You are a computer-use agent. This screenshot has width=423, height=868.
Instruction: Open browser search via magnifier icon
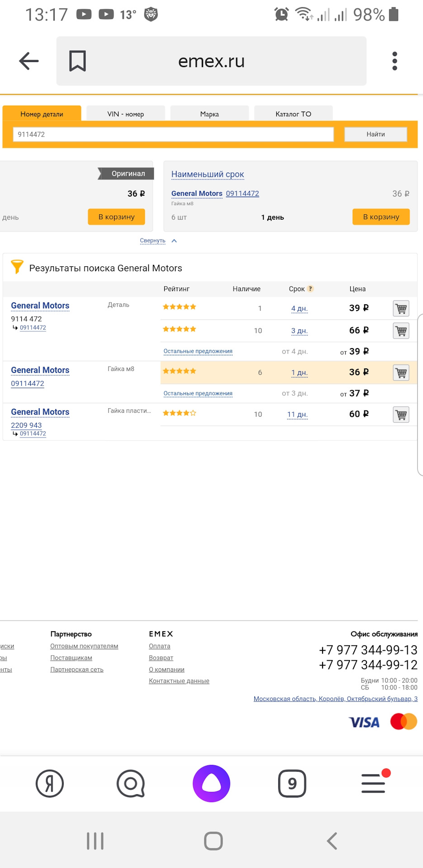tap(130, 783)
